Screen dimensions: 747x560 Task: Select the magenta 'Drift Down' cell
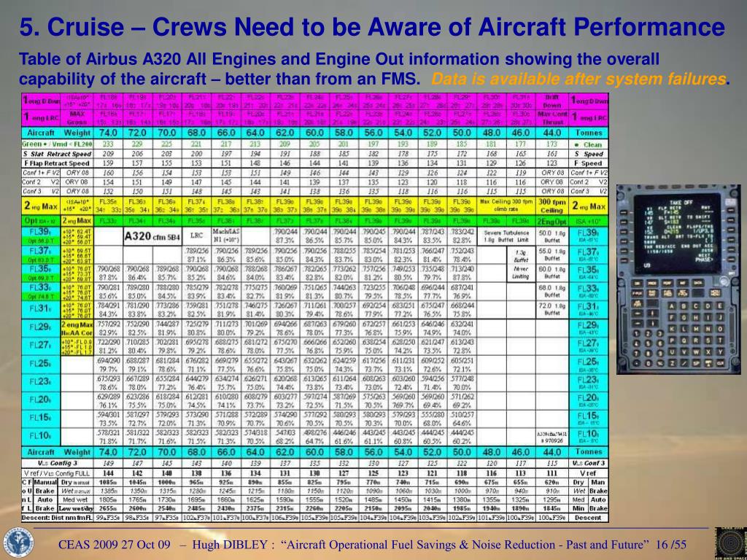click(x=552, y=99)
